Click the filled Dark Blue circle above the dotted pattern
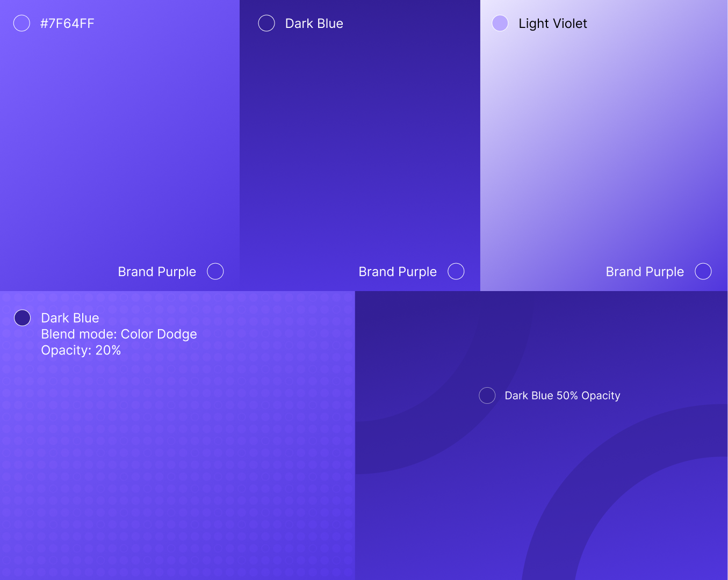The width and height of the screenshot is (728, 580). click(23, 317)
